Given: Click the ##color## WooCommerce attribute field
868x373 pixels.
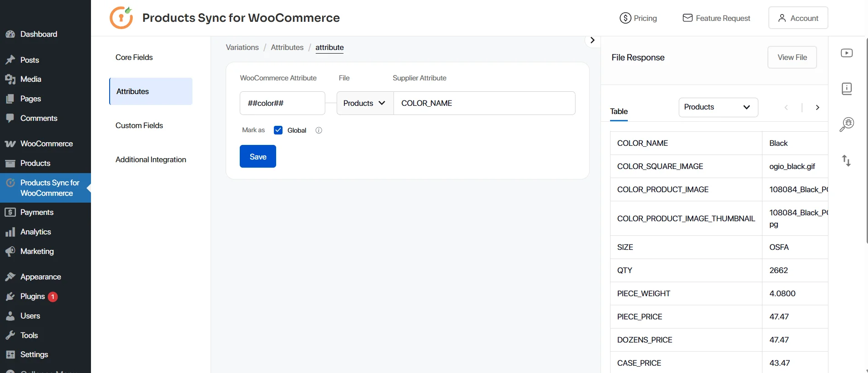Looking at the screenshot, I should click(x=282, y=103).
